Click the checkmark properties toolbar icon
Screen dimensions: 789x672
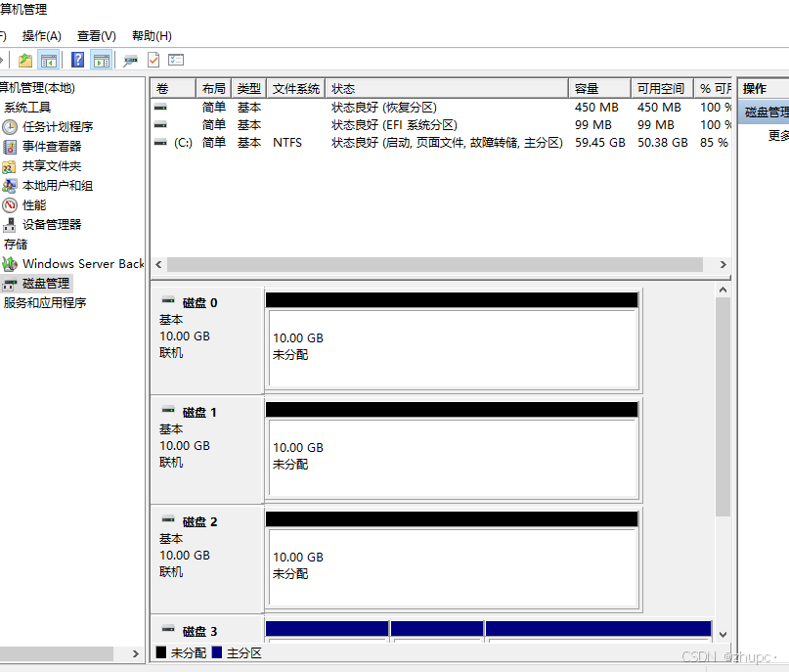(x=153, y=60)
